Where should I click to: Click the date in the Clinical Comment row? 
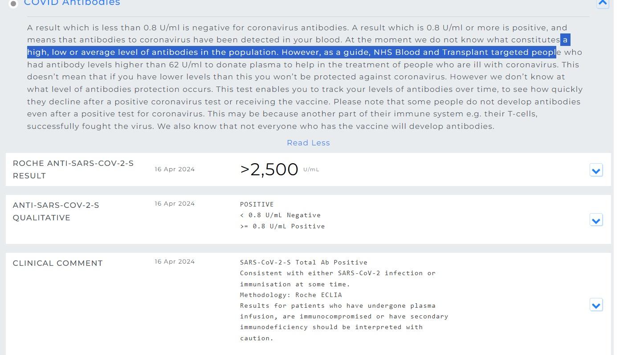pos(175,261)
